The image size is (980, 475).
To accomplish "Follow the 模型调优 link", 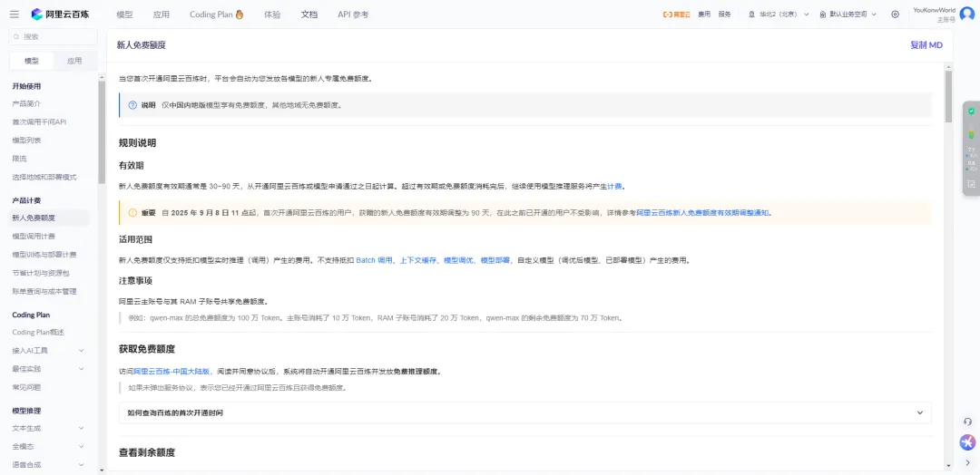I will click(458, 260).
